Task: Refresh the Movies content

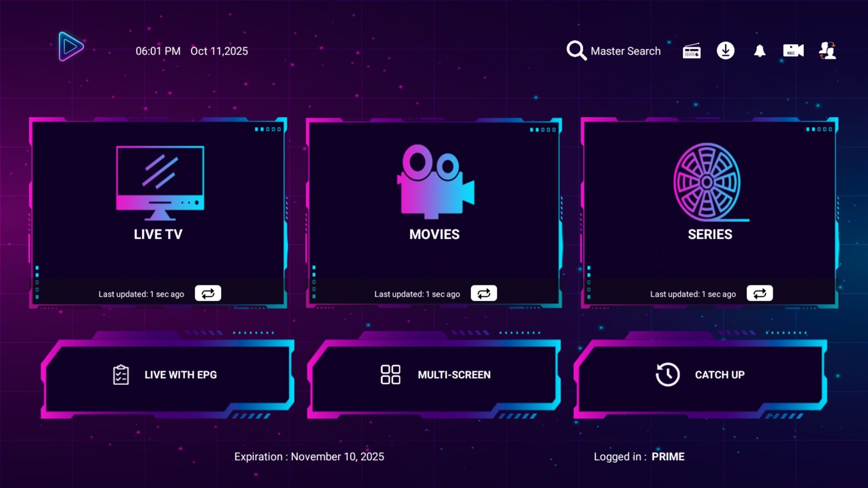Action: 484,294
